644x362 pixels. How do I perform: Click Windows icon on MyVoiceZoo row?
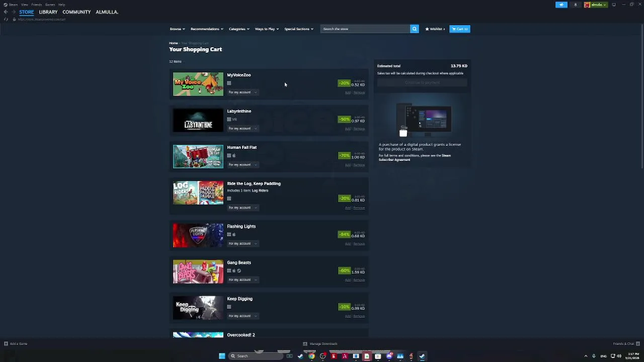pyautogui.click(x=229, y=83)
